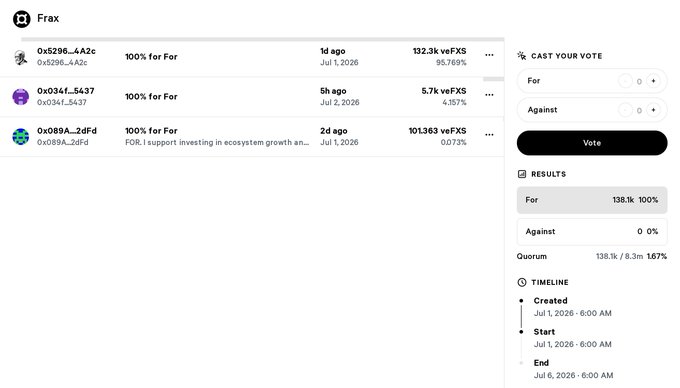Click the Cast Your Vote sparkle icon

(x=522, y=56)
